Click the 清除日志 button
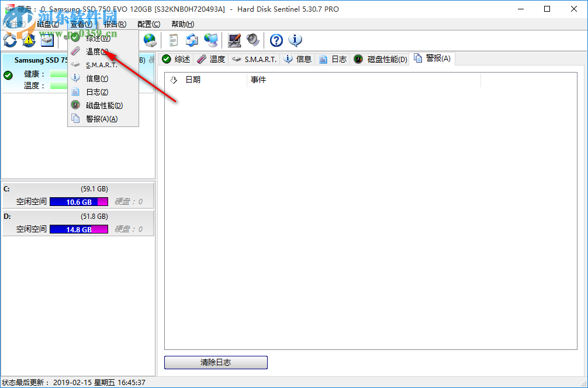 point(216,362)
